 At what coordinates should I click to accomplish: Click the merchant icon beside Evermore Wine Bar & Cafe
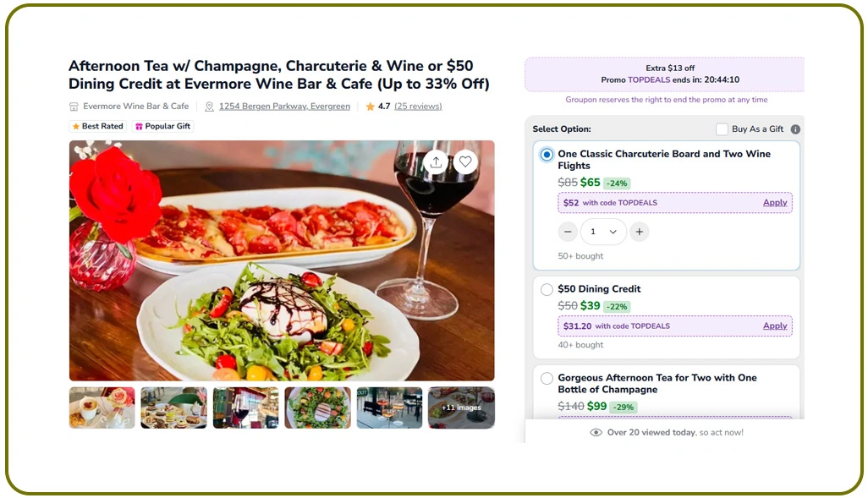click(74, 106)
